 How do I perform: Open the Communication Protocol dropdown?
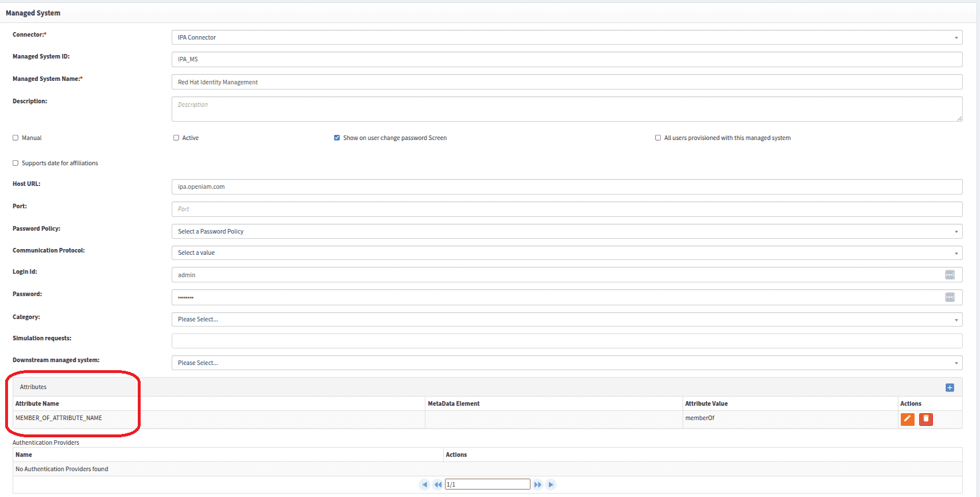[x=567, y=253]
